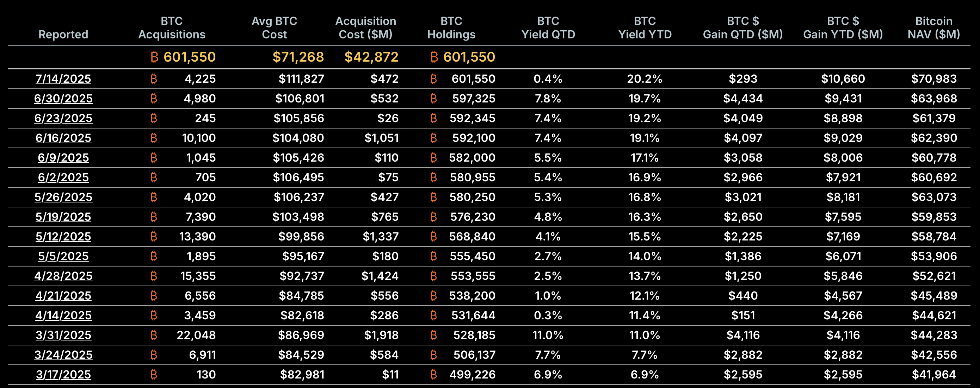Image resolution: width=980 pixels, height=388 pixels.
Task: Click the Reported column header
Action: [63, 34]
